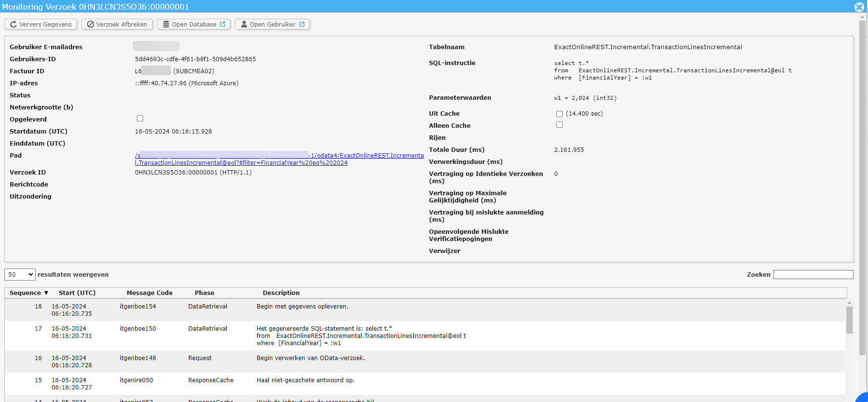The width and height of the screenshot is (868, 402).
Task: Click the Description column header
Action: coord(281,293)
